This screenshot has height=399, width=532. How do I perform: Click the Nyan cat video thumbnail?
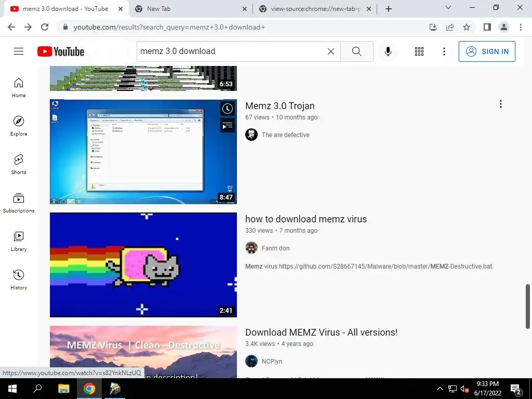tap(143, 265)
